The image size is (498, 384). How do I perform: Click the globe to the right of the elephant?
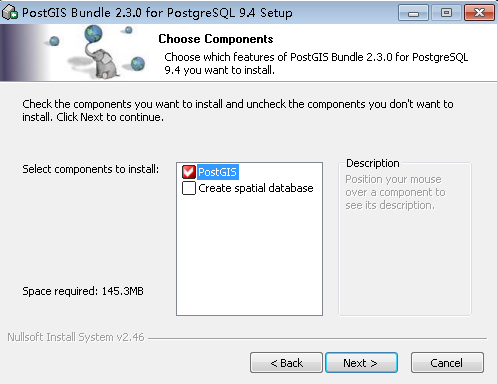(138, 63)
